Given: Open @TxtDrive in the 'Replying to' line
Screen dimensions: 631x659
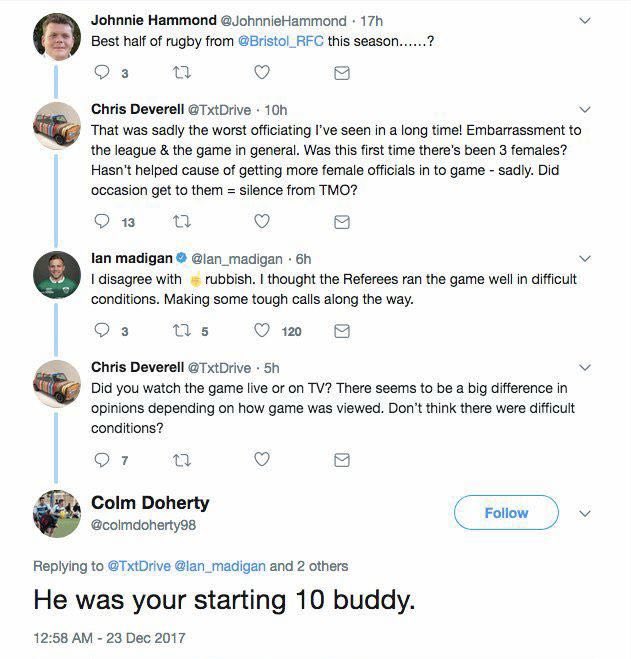Looking at the screenshot, I should click(139, 567).
